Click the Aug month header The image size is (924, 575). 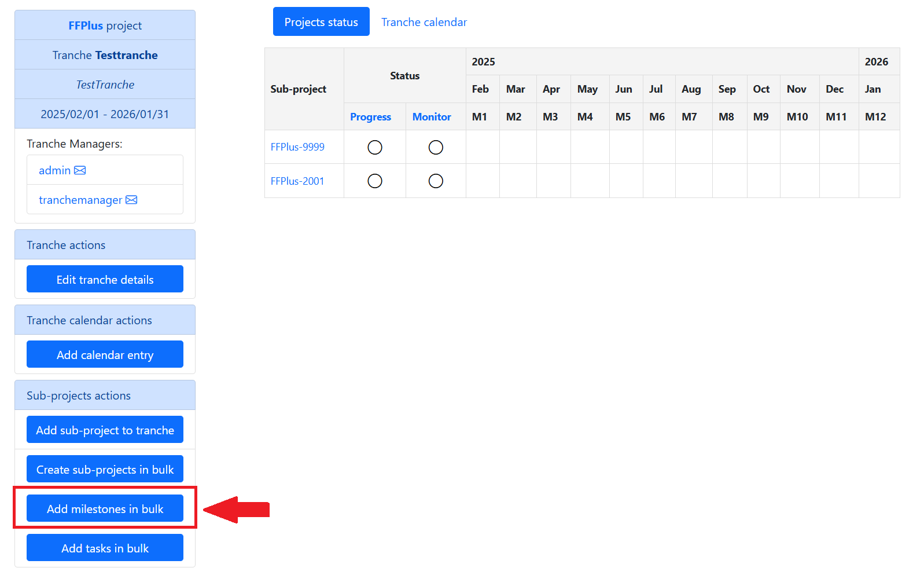click(x=694, y=89)
